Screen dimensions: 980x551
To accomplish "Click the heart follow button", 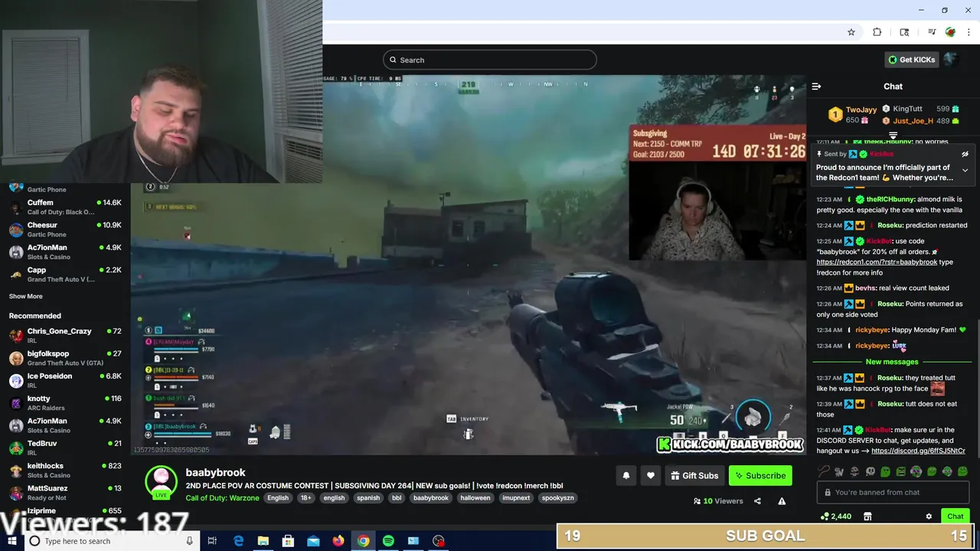I will [x=651, y=476].
